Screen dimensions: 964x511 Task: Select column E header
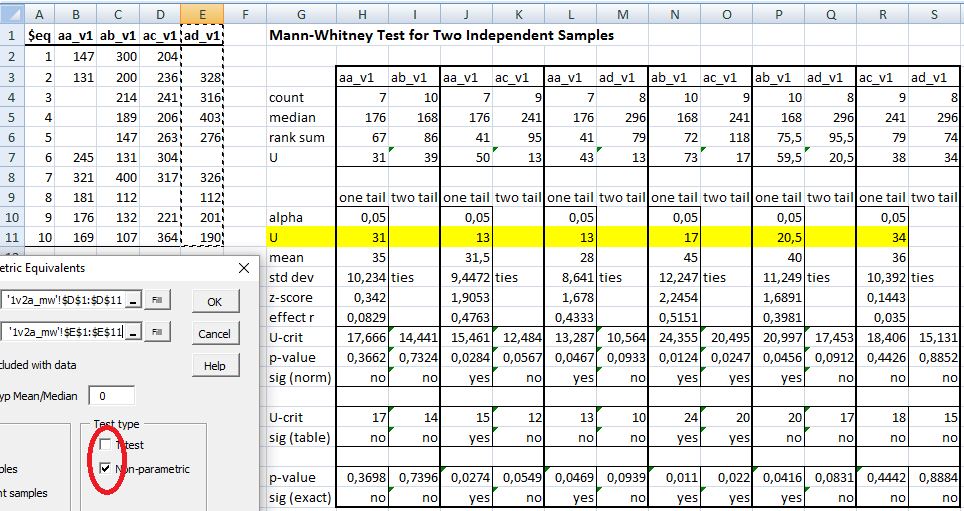point(202,14)
